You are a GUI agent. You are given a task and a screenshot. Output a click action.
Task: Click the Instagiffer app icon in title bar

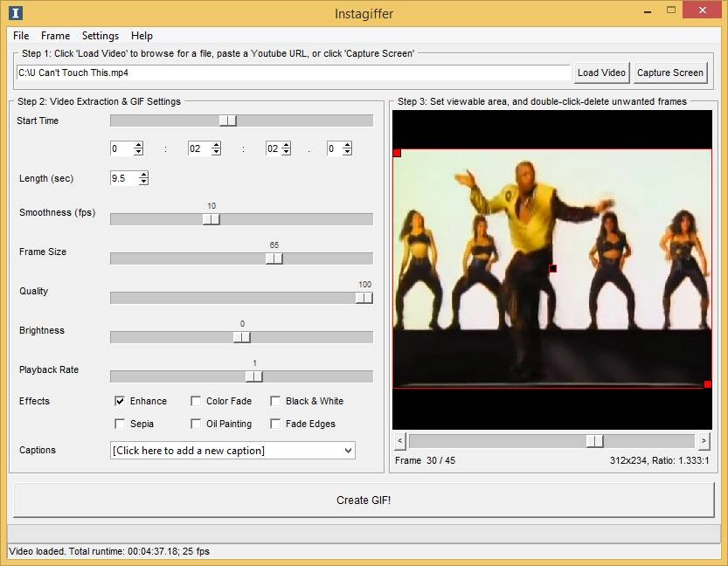tap(16, 12)
